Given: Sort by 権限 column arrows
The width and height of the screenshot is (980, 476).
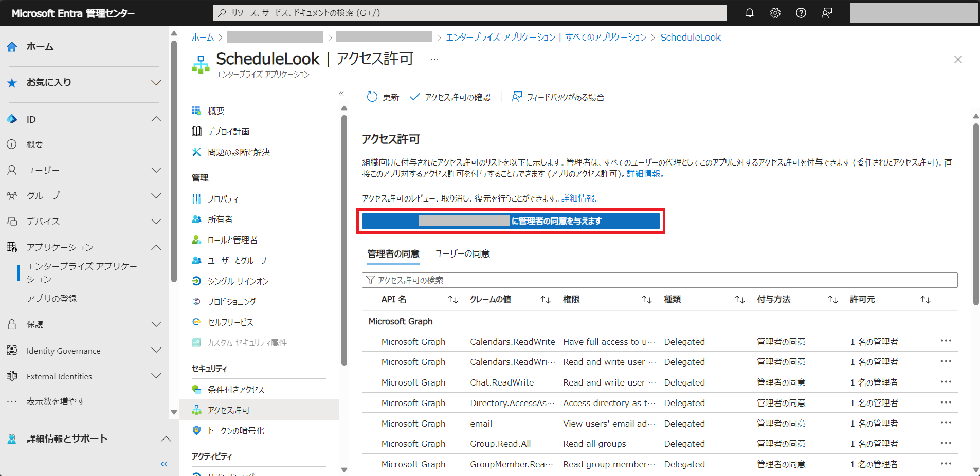Looking at the screenshot, I should [x=647, y=300].
